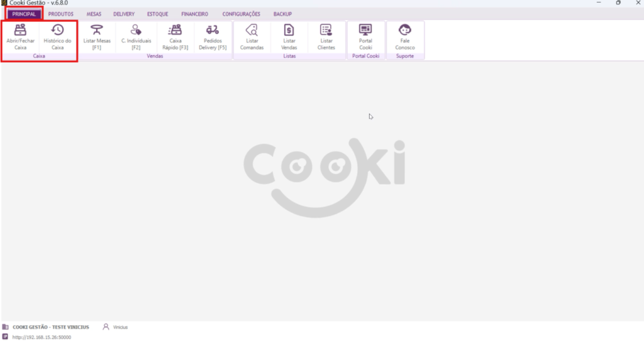Go to the FINANCEIRO tab
This screenshot has height=341, width=644.
pos(194,14)
